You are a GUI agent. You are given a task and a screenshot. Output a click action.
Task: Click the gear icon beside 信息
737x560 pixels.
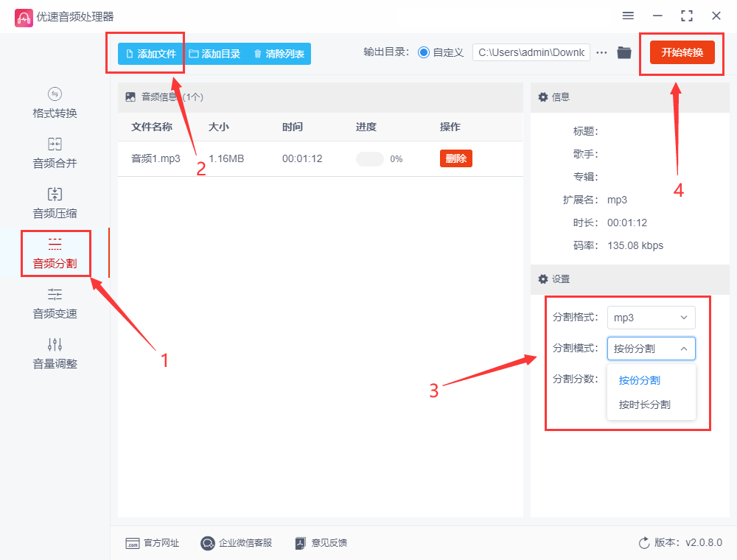click(x=543, y=97)
